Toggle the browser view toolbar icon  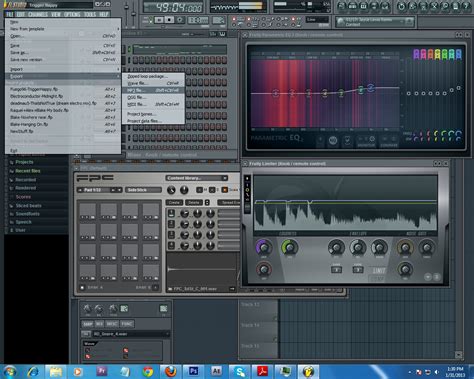[x=374, y=6]
